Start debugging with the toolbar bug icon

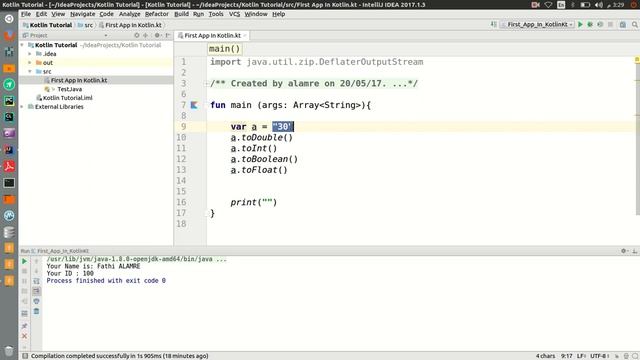pos(590,24)
